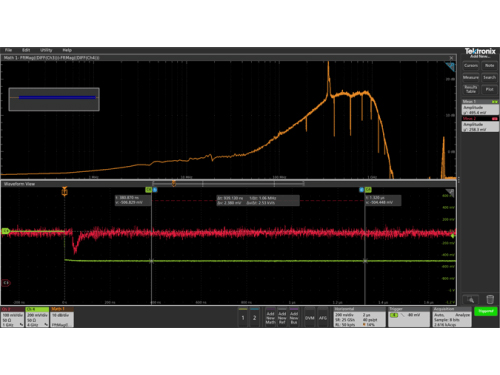
Task: Click the C3 channel handle marker
Action: (6, 283)
